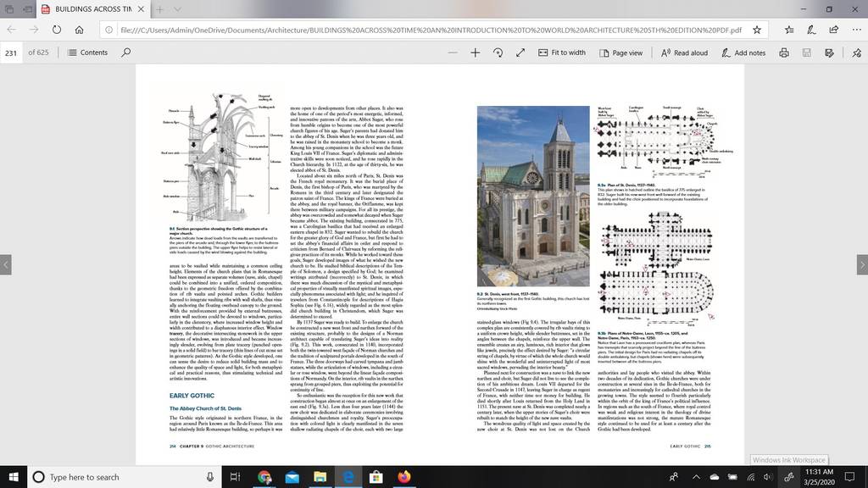Open Task View
Viewport: 868px width, 488px height.
pyautogui.click(x=236, y=477)
